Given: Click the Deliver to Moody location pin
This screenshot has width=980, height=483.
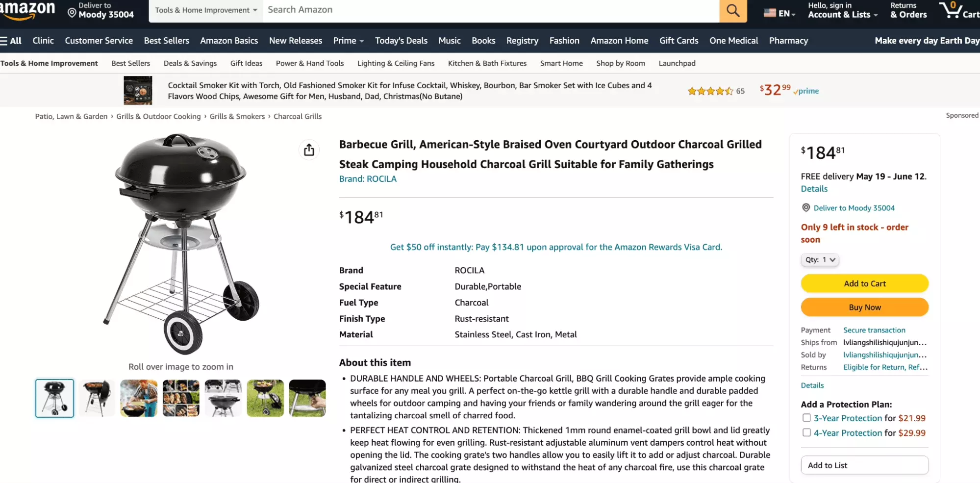Looking at the screenshot, I should (x=72, y=13).
